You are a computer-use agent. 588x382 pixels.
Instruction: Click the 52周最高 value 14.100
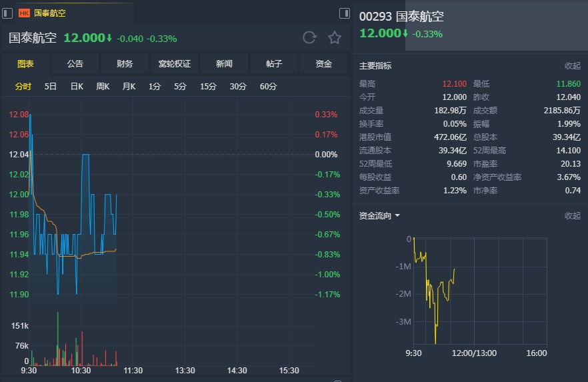(x=569, y=150)
